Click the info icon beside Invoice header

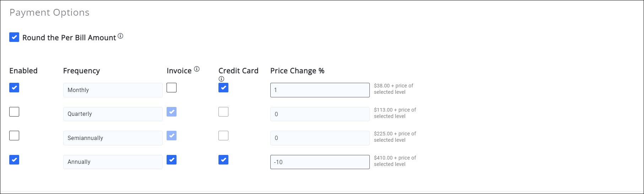pos(197,69)
